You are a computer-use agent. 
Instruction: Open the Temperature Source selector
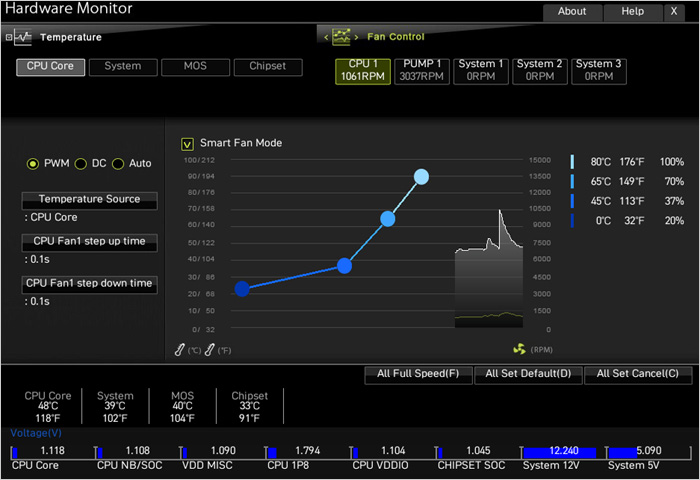click(89, 200)
